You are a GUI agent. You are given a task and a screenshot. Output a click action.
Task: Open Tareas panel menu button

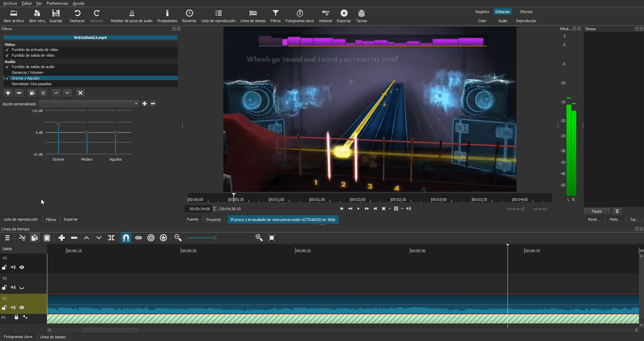point(617,211)
